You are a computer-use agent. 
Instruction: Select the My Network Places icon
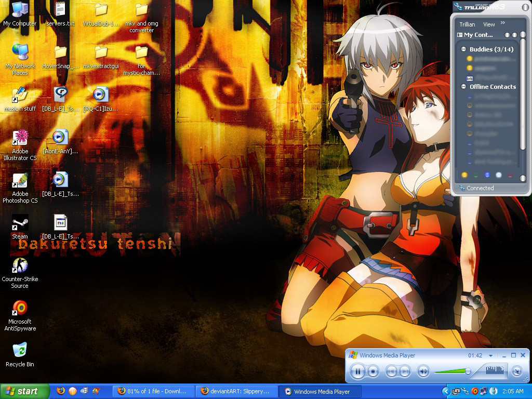pos(20,60)
